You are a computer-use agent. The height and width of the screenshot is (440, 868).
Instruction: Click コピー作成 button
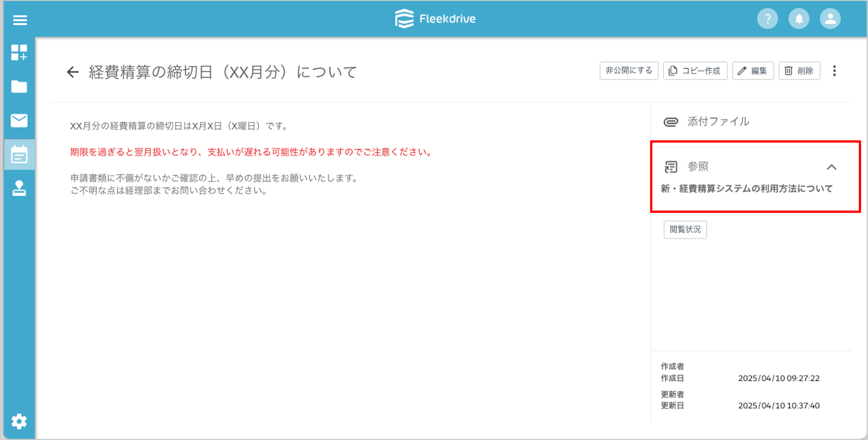(695, 71)
